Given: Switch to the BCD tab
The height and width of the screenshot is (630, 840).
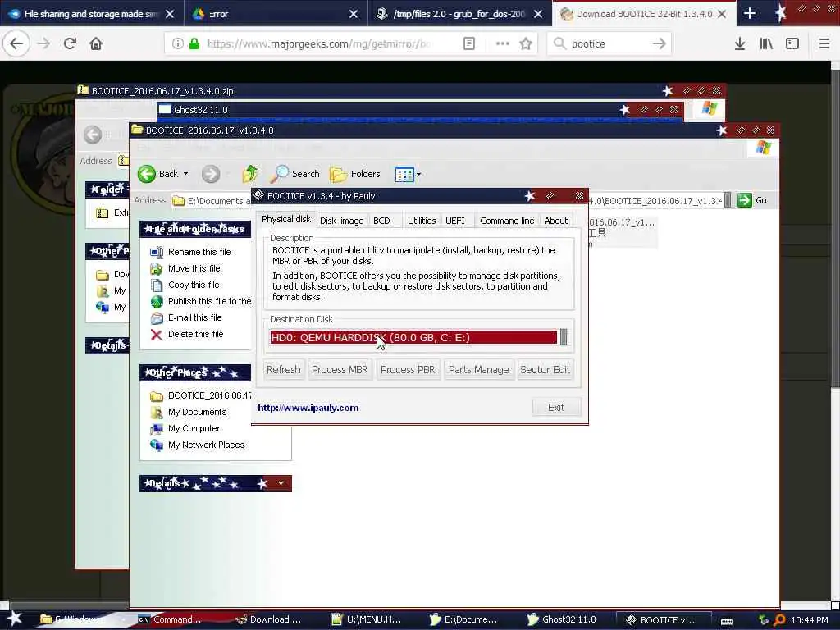Looking at the screenshot, I should [x=381, y=221].
